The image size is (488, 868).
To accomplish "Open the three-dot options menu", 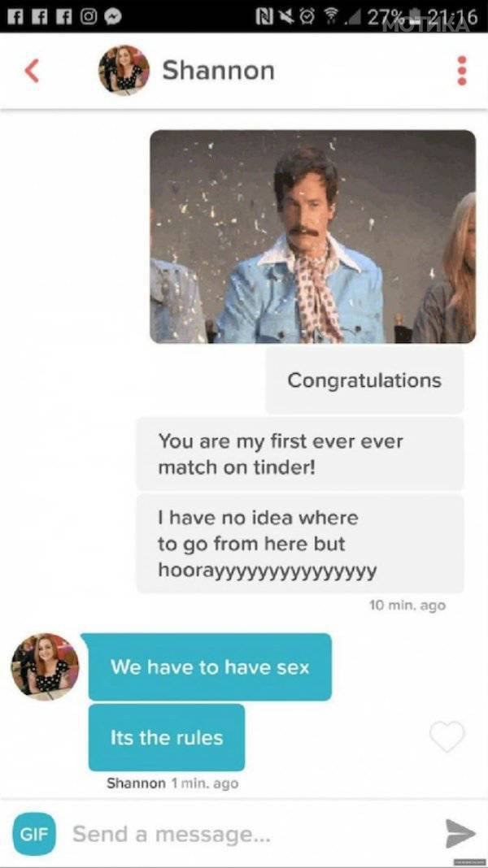I will (x=462, y=71).
